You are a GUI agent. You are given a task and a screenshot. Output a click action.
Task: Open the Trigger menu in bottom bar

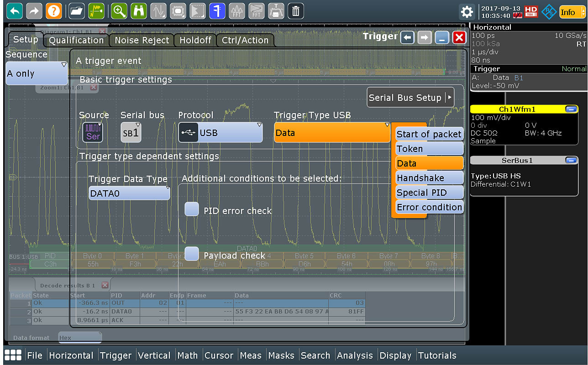[x=116, y=355]
